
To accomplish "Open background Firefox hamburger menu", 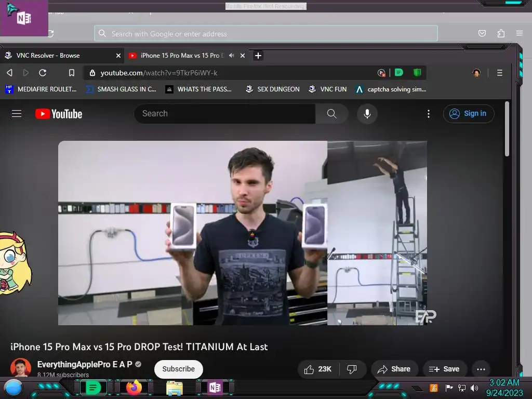I will (x=520, y=33).
